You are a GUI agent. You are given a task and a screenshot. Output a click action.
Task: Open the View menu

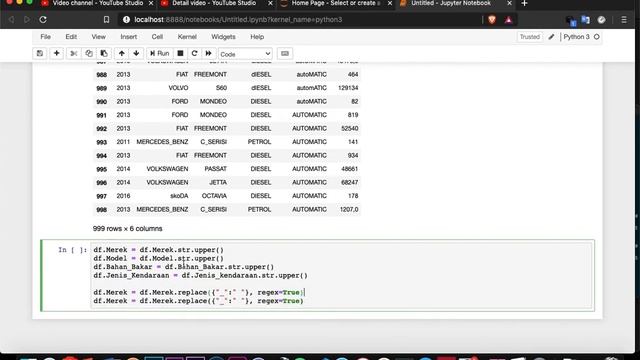98,37
